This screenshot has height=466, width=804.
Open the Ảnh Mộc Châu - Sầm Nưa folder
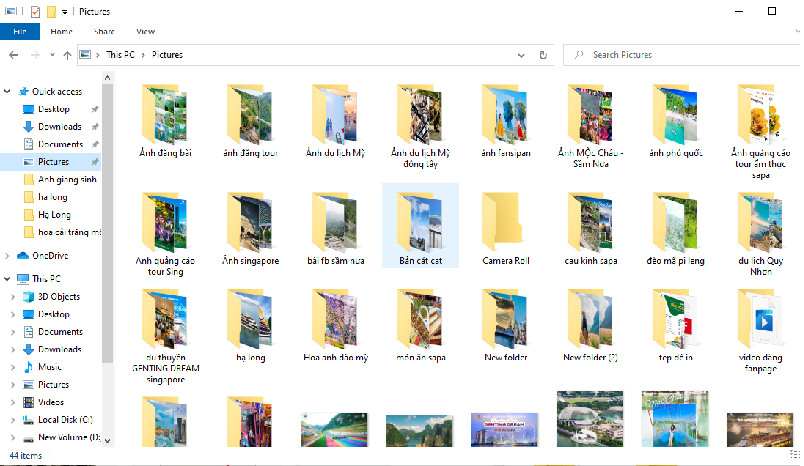coord(591,126)
